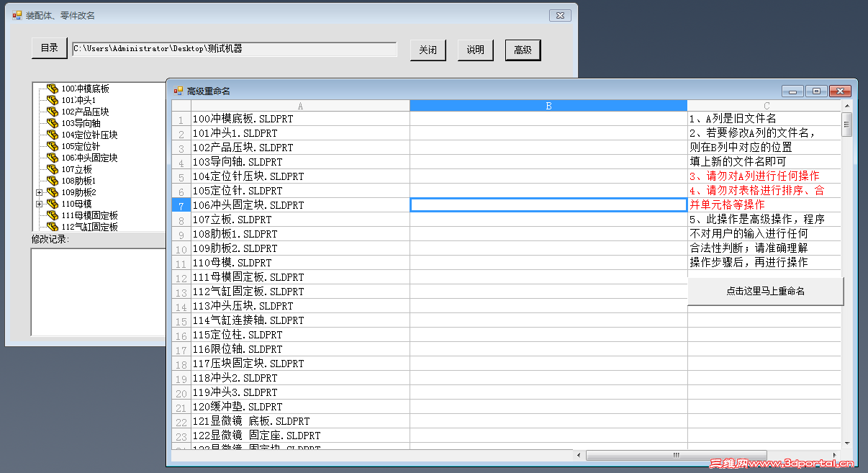Viewport: 868px width, 473px height.
Task: Click the 修改记录 log text box
Action: pos(99,292)
